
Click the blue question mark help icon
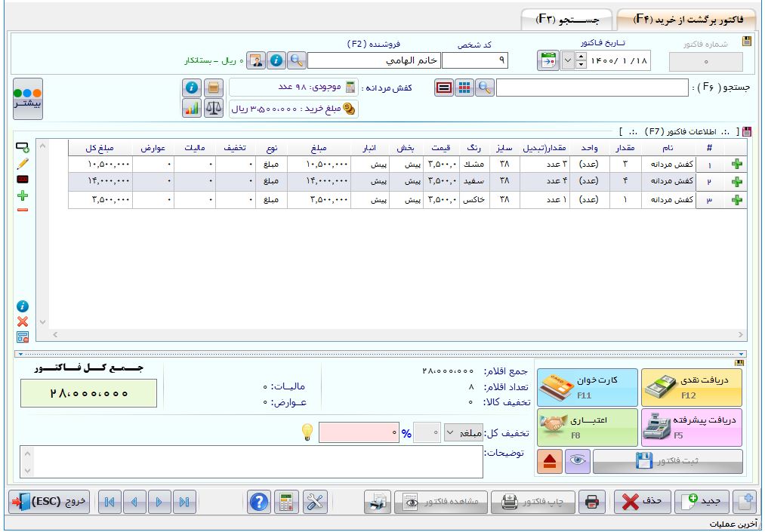pos(259,502)
